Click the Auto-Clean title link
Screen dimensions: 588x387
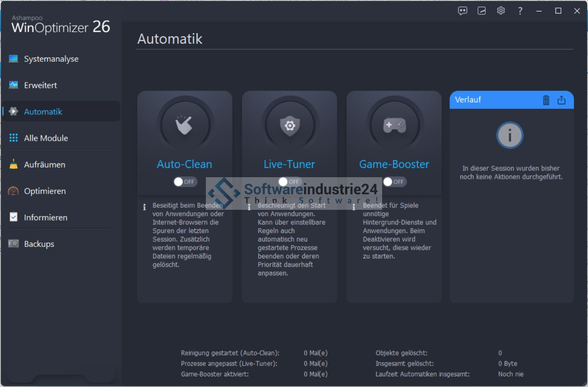point(184,164)
